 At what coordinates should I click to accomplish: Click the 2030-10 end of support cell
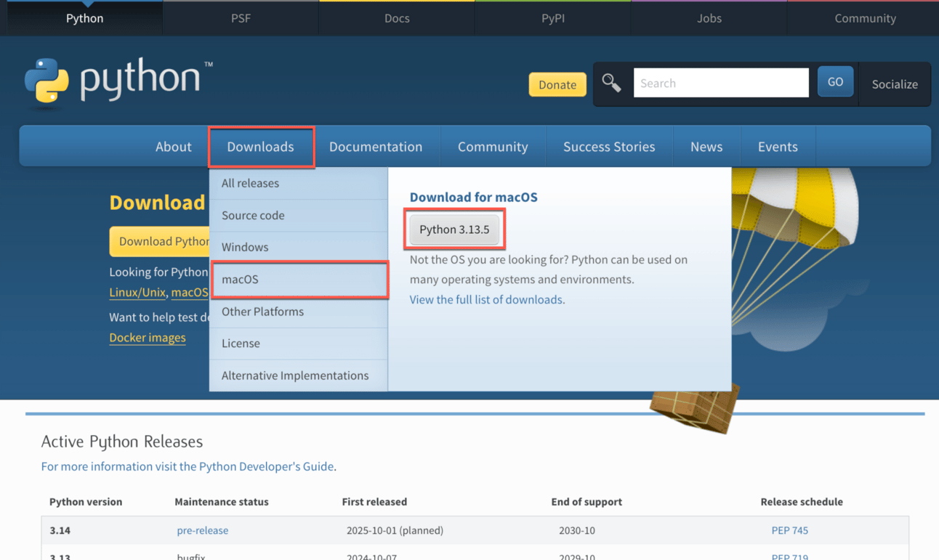tap(577, 530)
